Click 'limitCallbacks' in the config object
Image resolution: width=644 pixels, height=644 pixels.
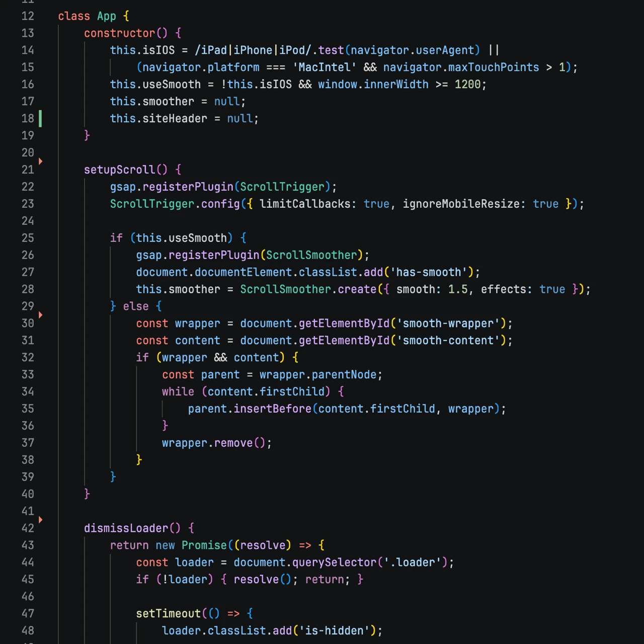coord(305,204)
